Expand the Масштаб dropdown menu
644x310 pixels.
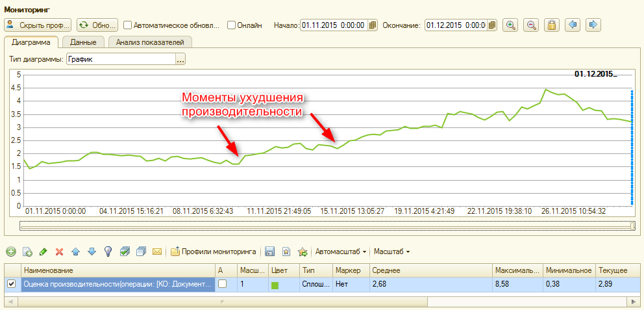(x=391, y=252)
